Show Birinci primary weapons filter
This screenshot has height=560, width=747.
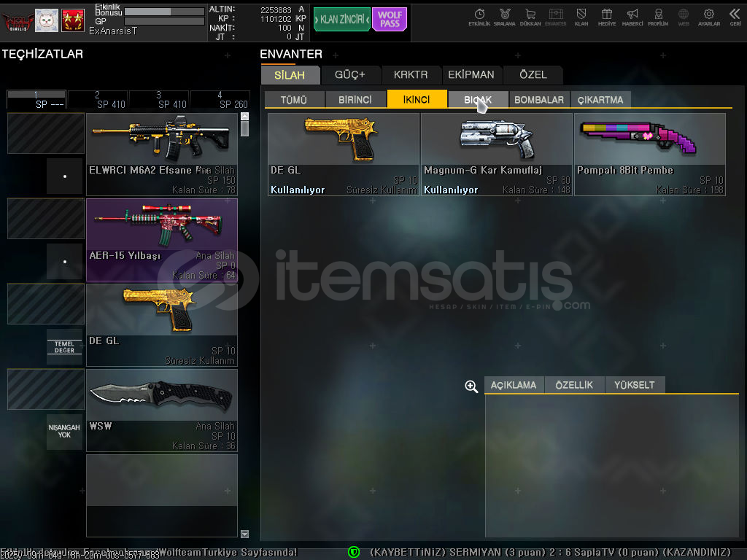click(x=355, y=99)
